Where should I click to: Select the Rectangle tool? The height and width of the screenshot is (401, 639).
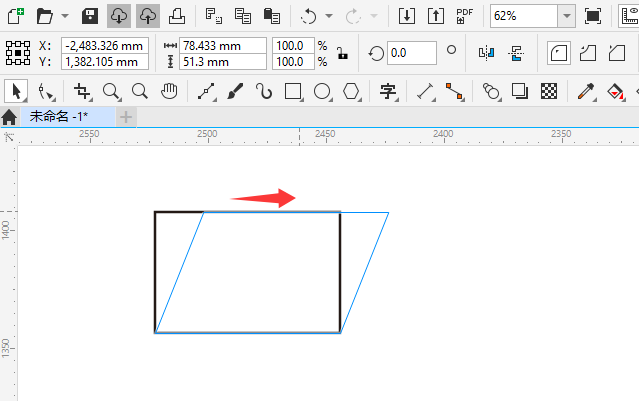click(x=293, y=91)
